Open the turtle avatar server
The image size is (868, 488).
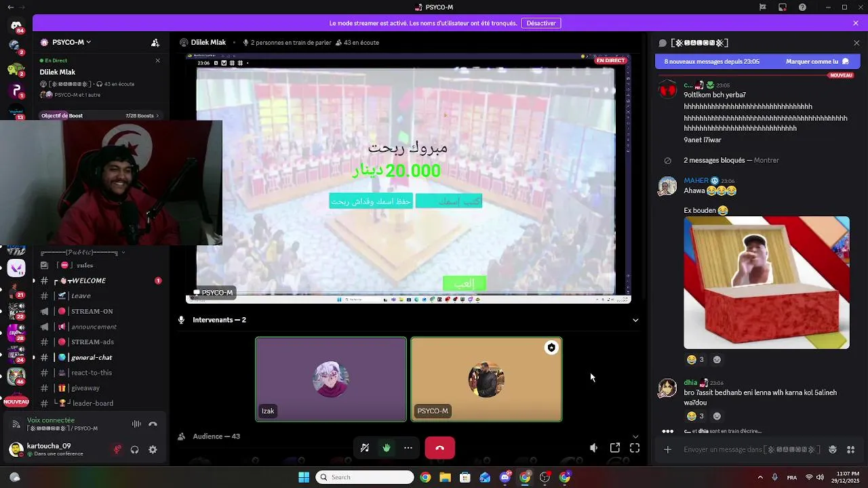tap(15, 69)
